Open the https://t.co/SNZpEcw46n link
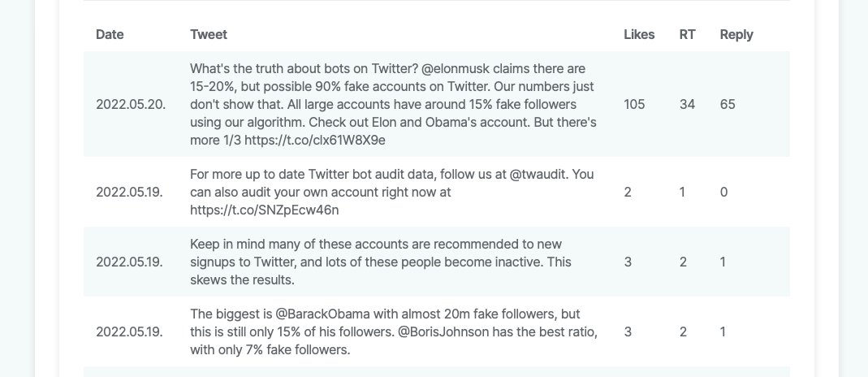This screenshot has height=377, width=868. click(x=264, y=210)
